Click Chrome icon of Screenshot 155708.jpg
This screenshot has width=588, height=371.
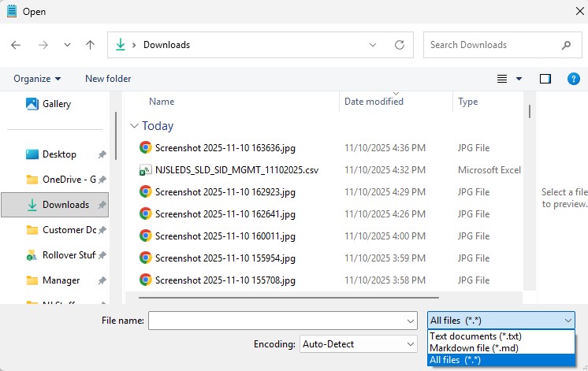pyautogui.click(x=146, y=280)
